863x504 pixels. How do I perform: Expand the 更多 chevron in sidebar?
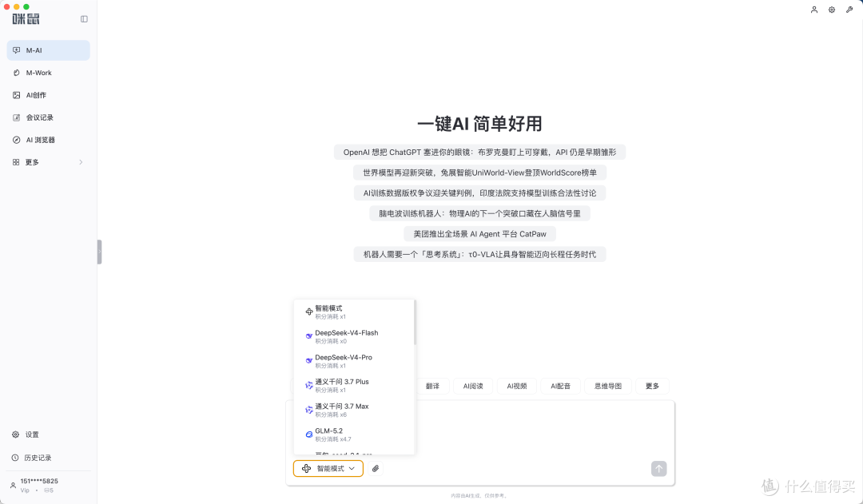click(81, 162)
